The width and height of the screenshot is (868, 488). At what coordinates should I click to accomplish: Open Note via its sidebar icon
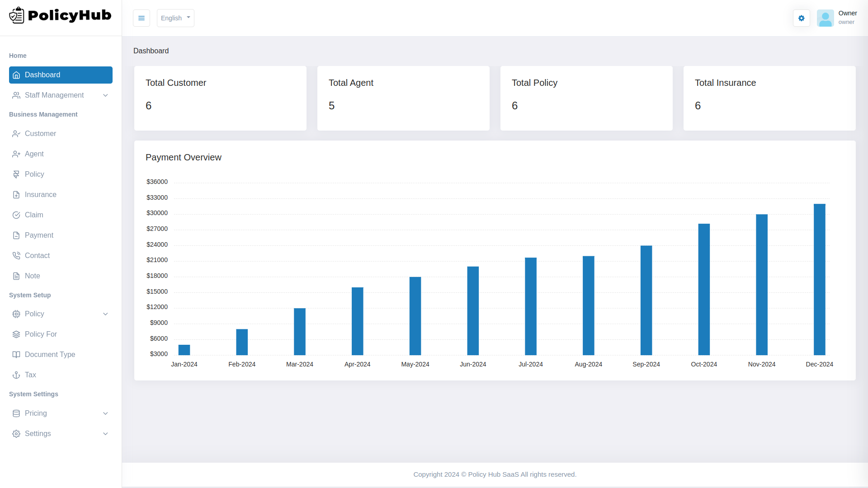pyautogui.click(x=16, y=276)
